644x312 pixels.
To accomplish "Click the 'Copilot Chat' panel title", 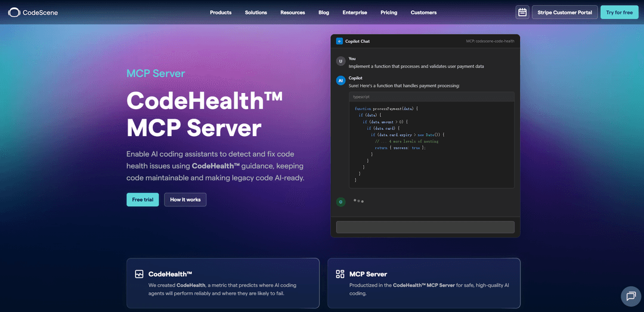I will tap(357, 41).
